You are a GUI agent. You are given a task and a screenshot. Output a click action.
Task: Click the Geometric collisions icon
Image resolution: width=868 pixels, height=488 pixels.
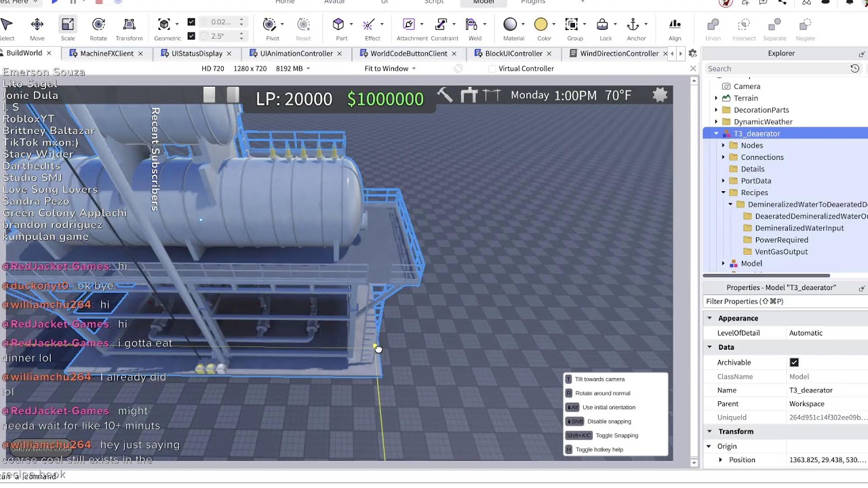click(x=164, y=25)
